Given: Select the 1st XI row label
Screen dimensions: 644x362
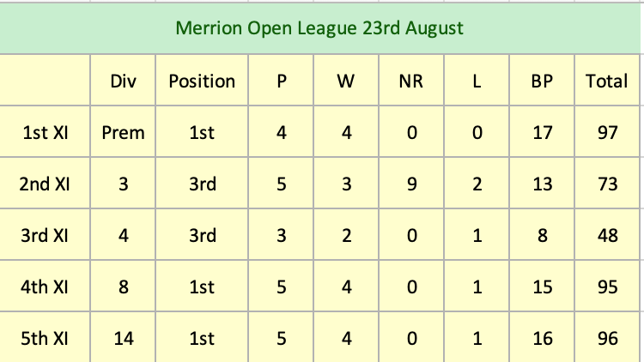Looking at the screenshot, I should pos(46,133).
